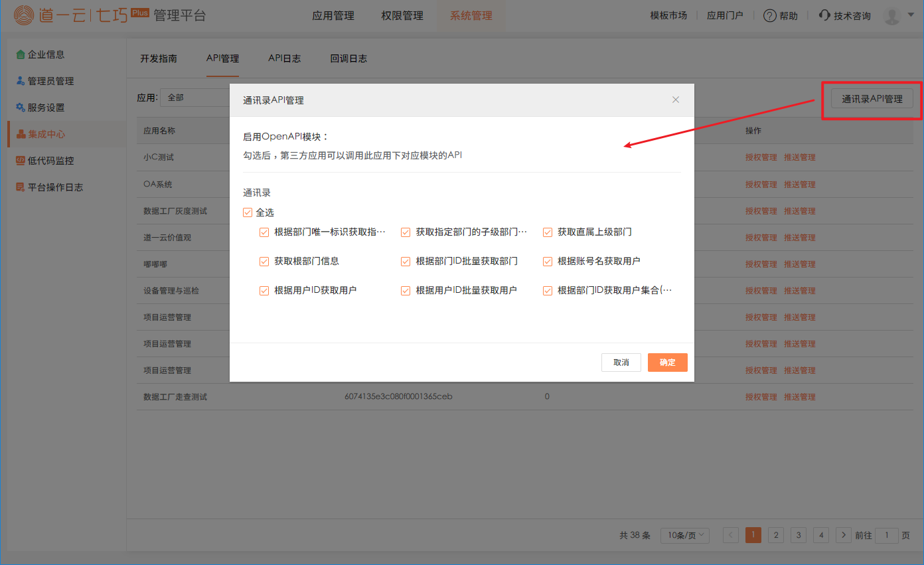Toggle the 全选 checkbox
The height and width of the screenshot is (565, 924).
pos(248,212)
